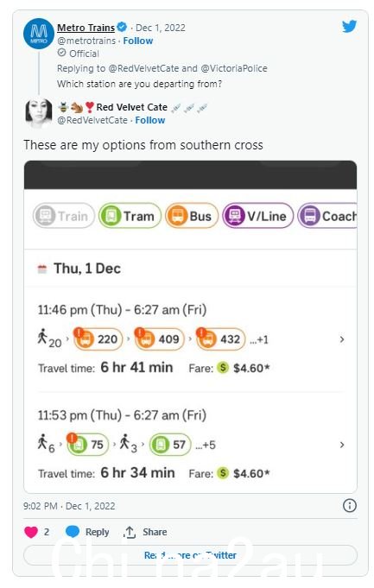Open the Metro Trains profile avatar

pos(39,34)
